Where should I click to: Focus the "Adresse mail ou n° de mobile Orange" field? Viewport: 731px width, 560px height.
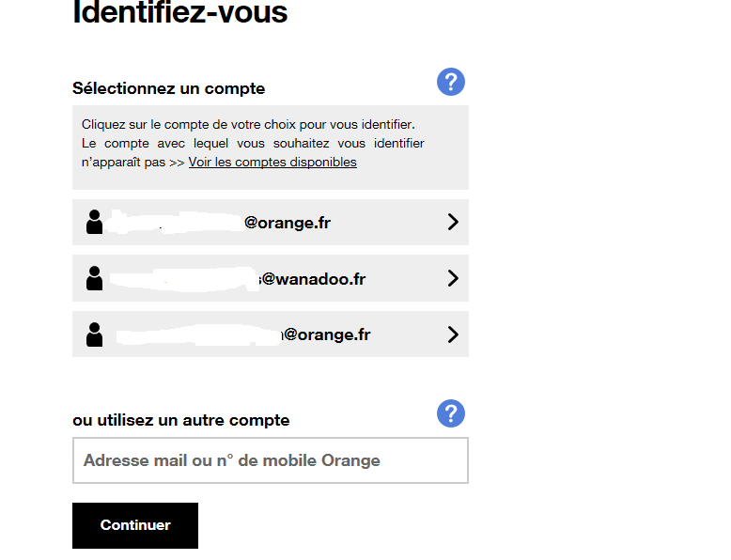(x=270, y=460)
